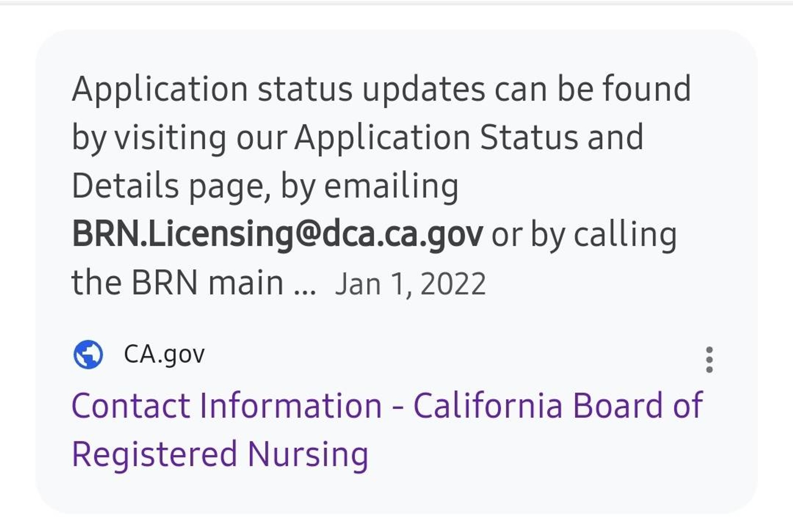Click the blue globe favicon icon
This screenshot has width=793, height=532.
(88, 354)
